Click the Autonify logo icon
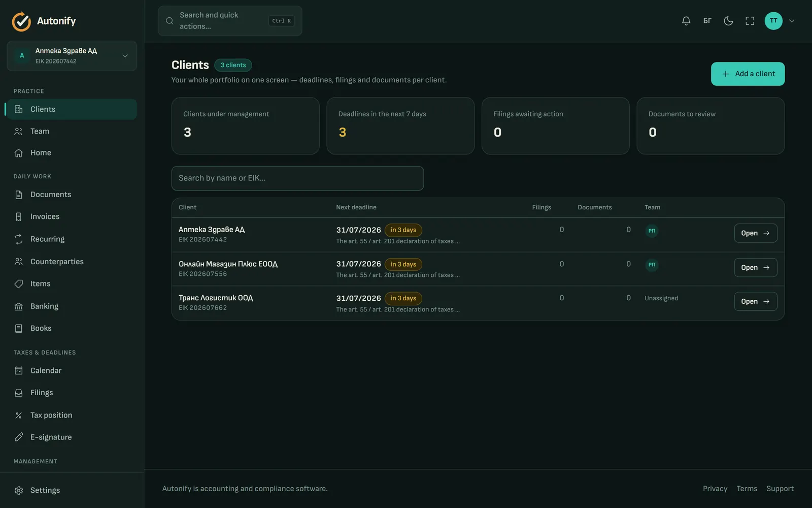812x508 pixels. pos(21,21)
